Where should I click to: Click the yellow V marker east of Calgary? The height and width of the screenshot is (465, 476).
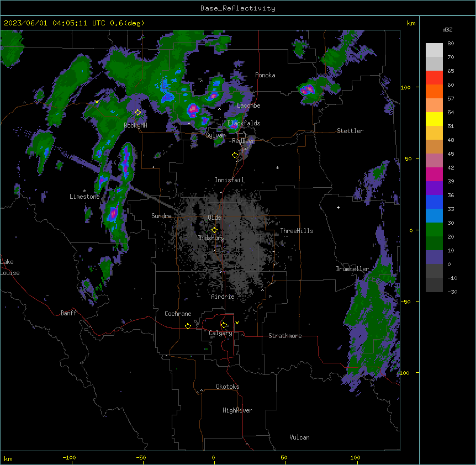pyautogui.click(x=237, y=323)
